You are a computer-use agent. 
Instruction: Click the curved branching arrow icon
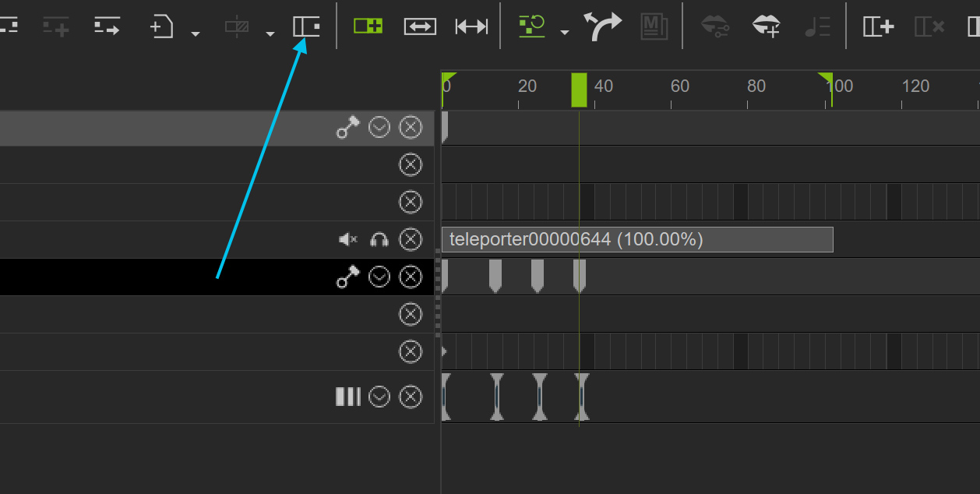[603, 26]
